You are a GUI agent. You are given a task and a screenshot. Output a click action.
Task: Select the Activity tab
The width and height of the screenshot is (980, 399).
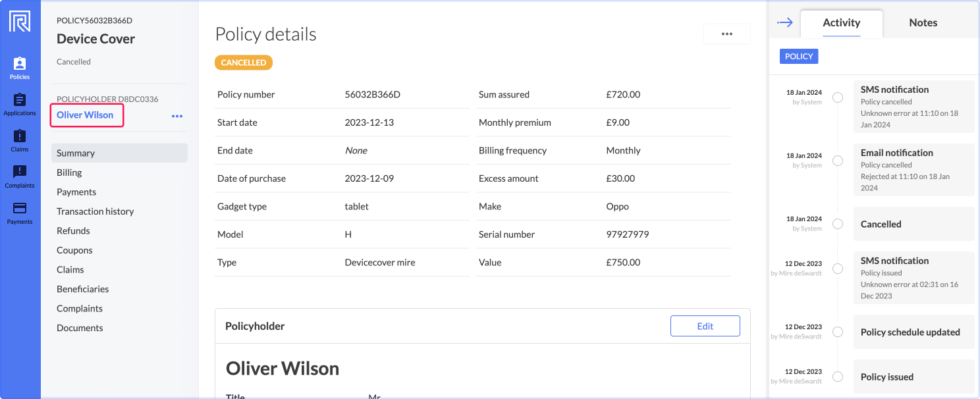point(841,22)
